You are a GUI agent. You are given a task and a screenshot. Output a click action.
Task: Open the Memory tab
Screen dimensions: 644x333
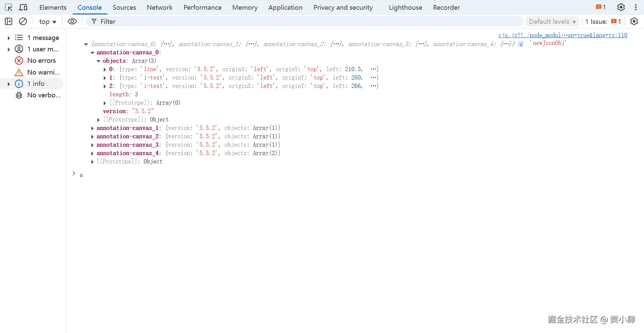[x=245, y=7]
